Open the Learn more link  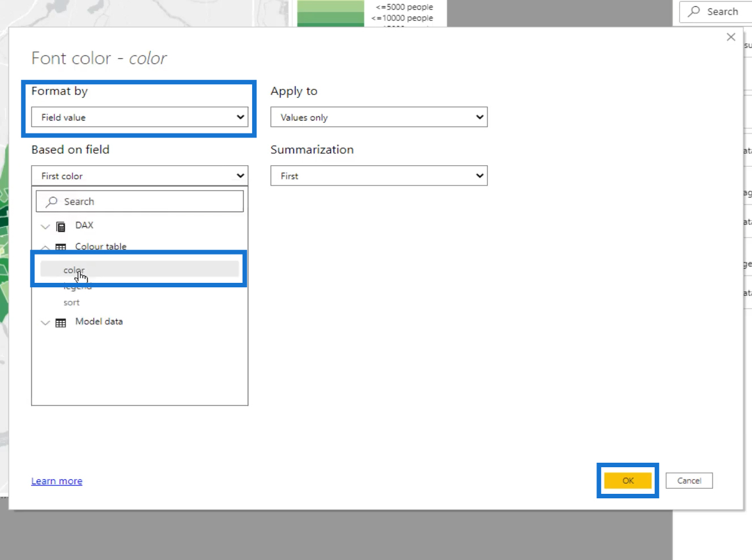pyautogui.click(x=57, y=481)
